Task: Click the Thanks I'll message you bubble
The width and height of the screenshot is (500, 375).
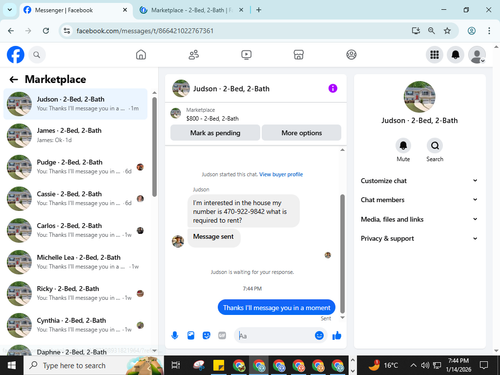Action: [x=277, y=307]
